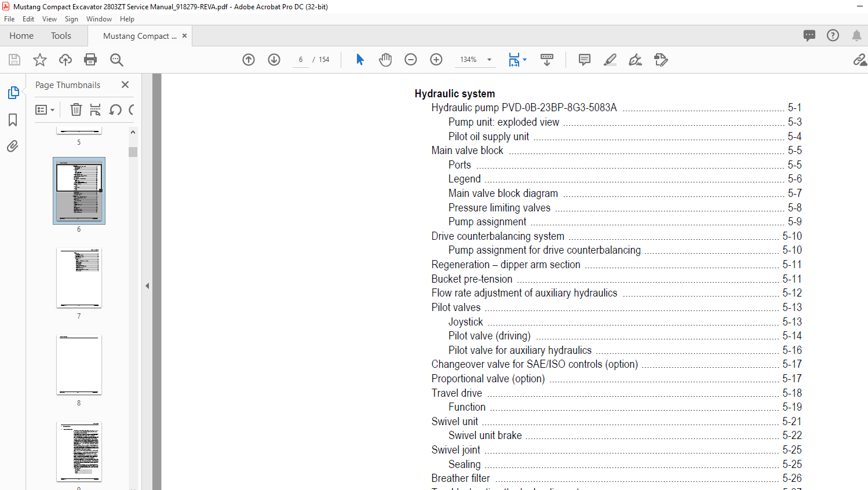Select page 8 thumbnail
Image resolution: width=868 pixels, height=490 pixels.
click(79, 365)
